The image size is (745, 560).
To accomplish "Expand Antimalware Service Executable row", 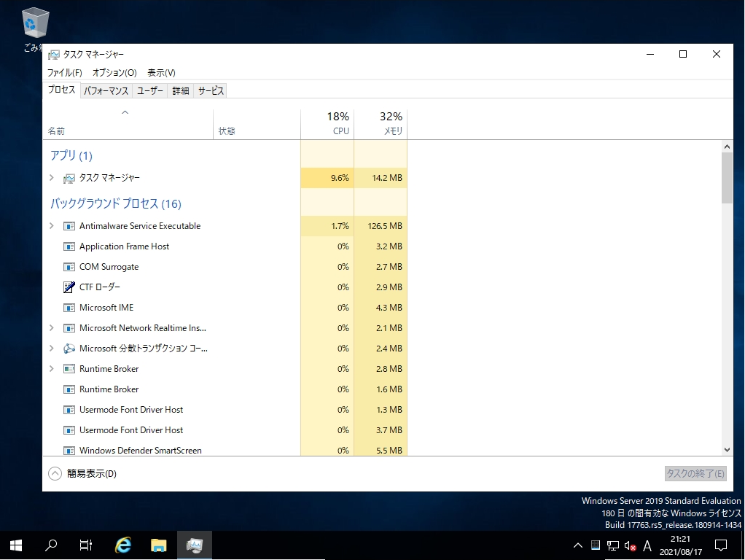I will 52,226.
